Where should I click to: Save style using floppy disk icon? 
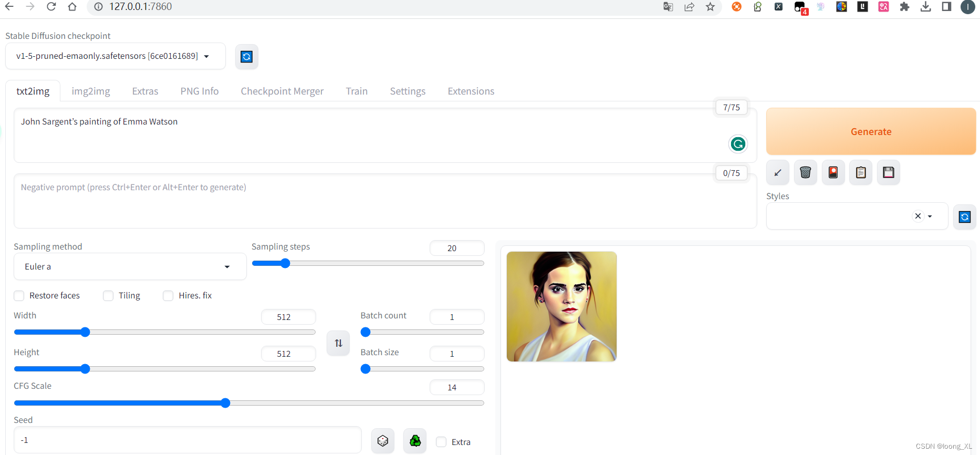(x=889, y=172)
